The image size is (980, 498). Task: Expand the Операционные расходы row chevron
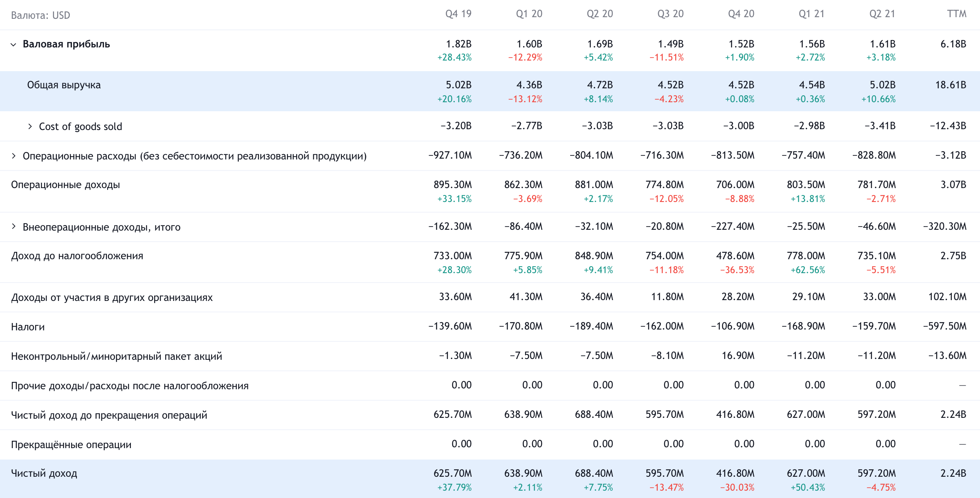tap(13, 156)
